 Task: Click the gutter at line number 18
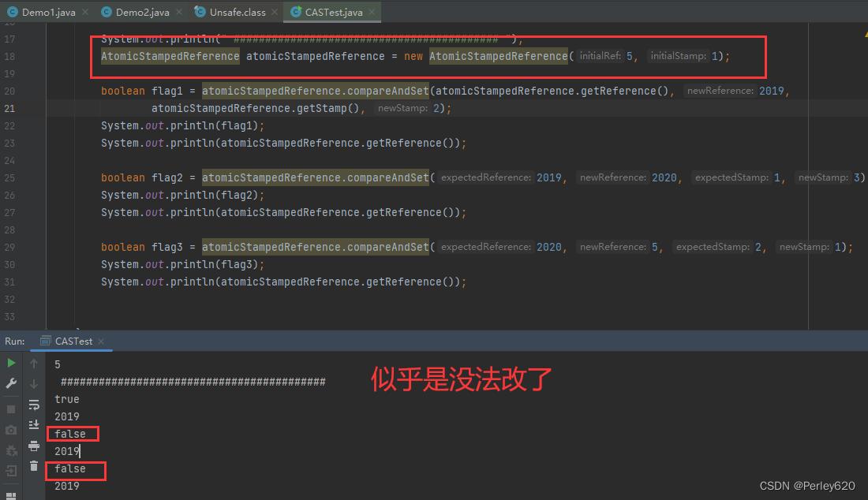(9, 57)
